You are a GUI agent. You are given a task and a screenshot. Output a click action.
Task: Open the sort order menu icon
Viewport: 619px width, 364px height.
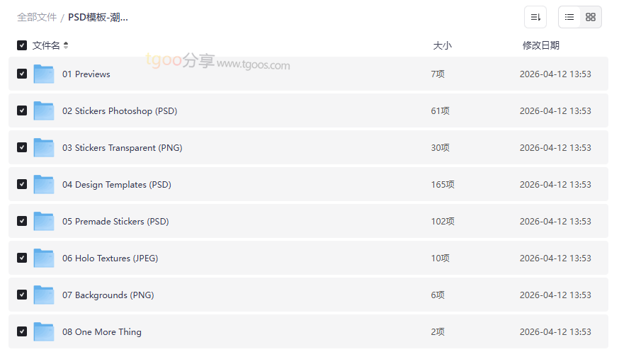point(535,17)
